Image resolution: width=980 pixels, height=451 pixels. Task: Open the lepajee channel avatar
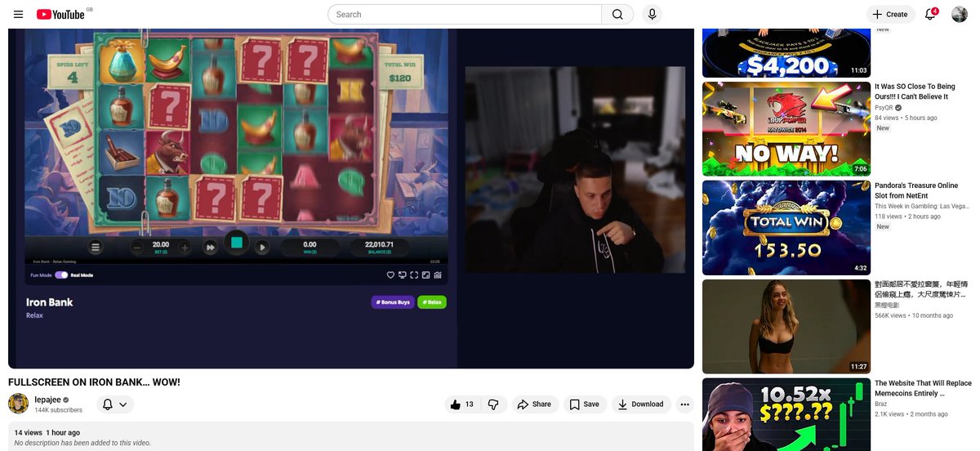pyautogui.click(x=18, y=404)
